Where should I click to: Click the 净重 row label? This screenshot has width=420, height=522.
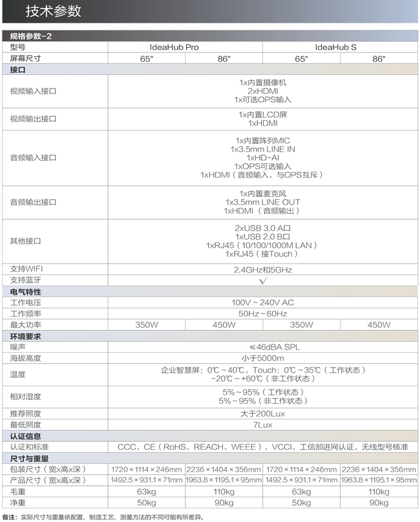coord(17,503)
